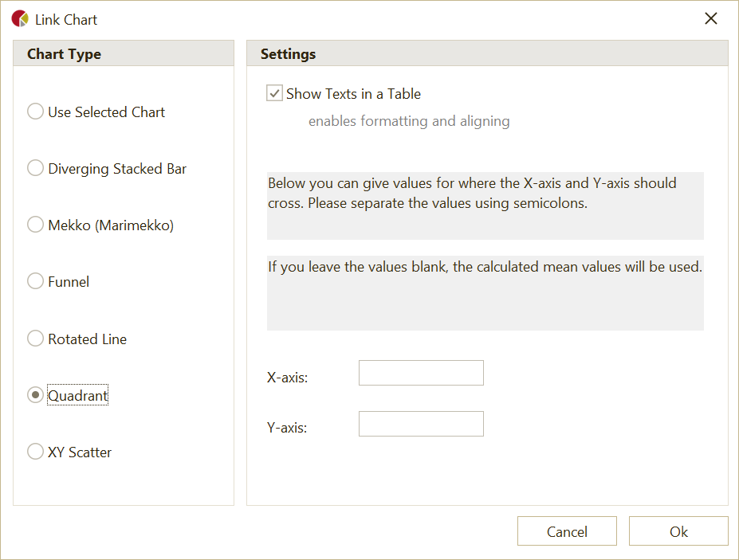Viewport: 739px width, 560px height.
Task: Click the Settings panel header
Action: pos(289,53)
